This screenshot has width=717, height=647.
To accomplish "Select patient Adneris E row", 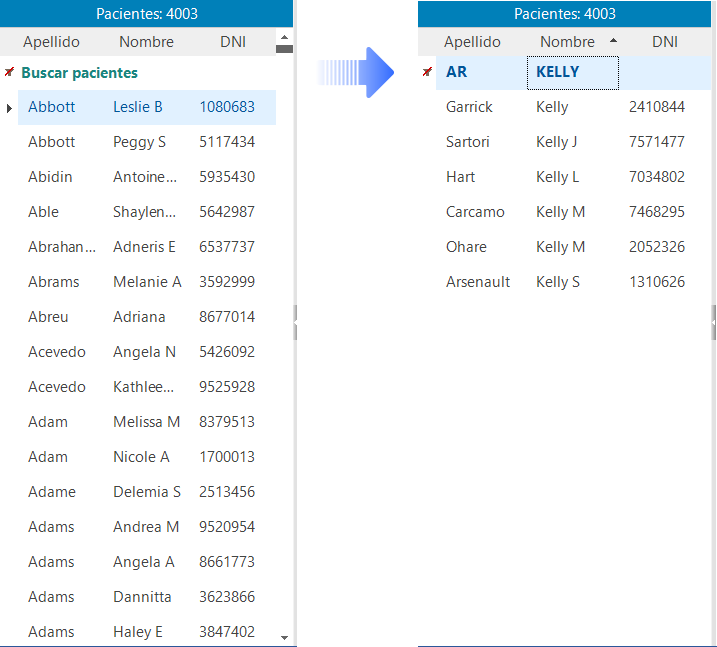I will point(147,247).
